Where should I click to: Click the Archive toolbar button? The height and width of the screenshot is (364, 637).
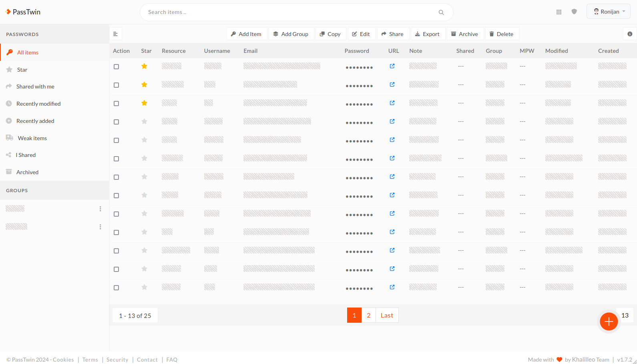[464, 34]
